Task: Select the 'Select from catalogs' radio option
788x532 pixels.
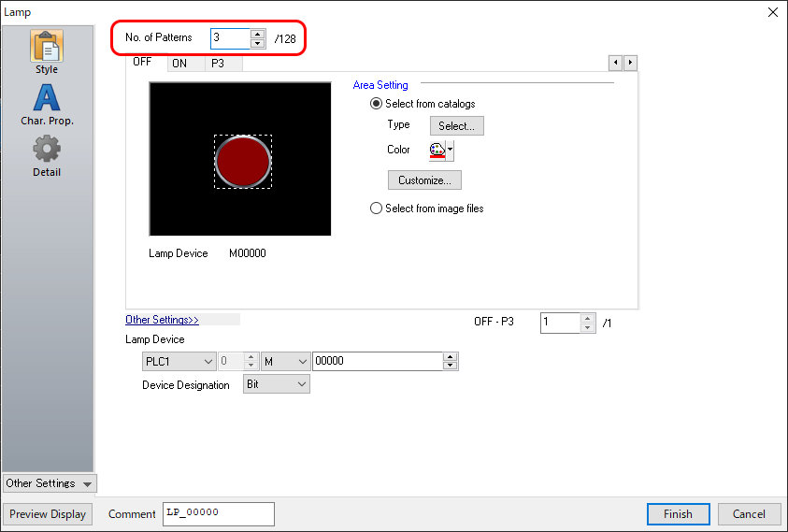Action: [x=377, y=104]
